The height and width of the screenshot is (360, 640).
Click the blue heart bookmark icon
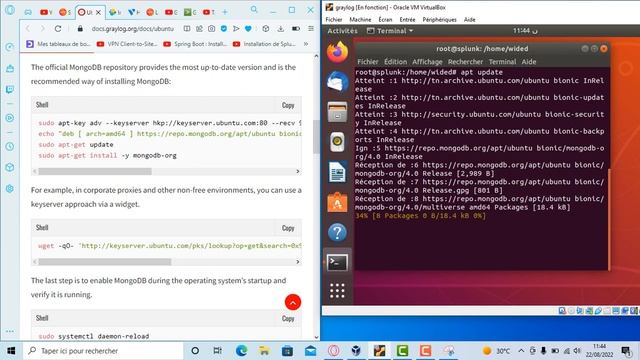pos(248,29)
